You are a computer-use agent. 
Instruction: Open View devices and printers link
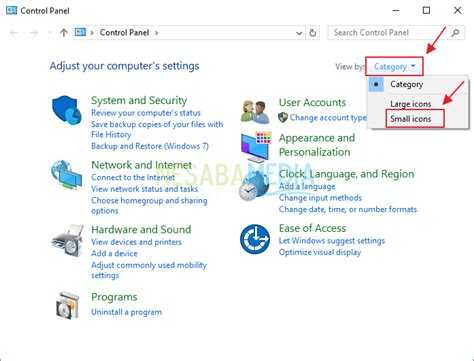(136, 242)
